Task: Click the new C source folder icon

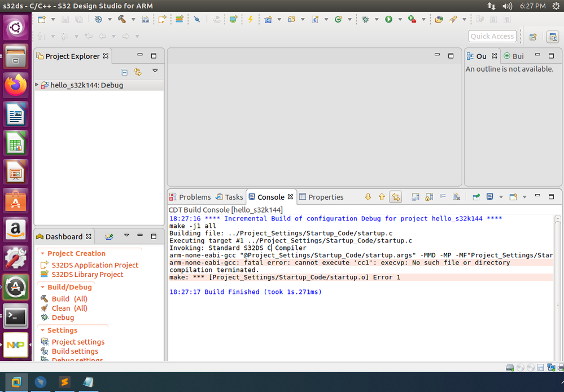Action: (x=291, y=19)
